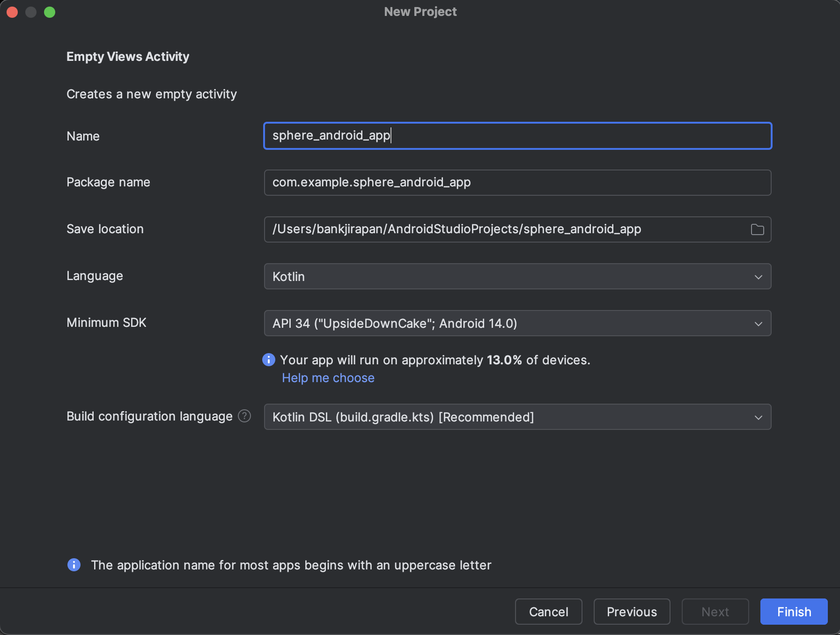This screenshot has width=840, height=635.
Task: Click the Finish button
Action: (793, 612)
